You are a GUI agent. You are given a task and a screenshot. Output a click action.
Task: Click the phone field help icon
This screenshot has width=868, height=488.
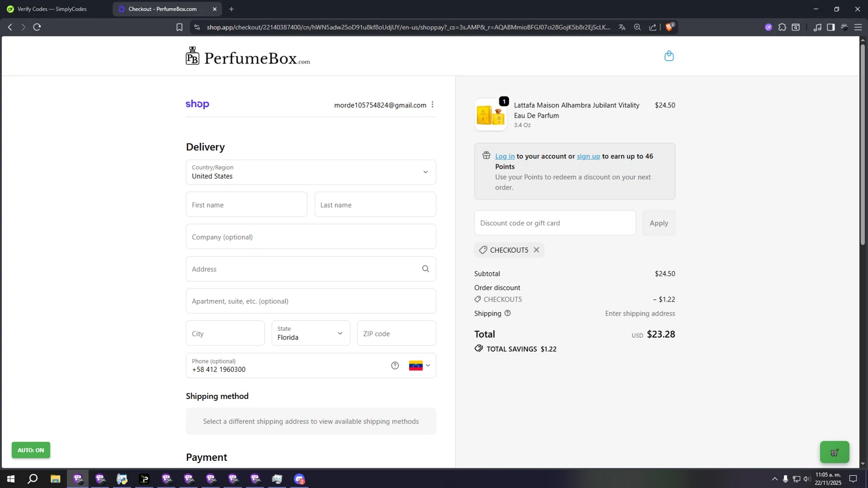pyautogui.click(x=395, y=365)
